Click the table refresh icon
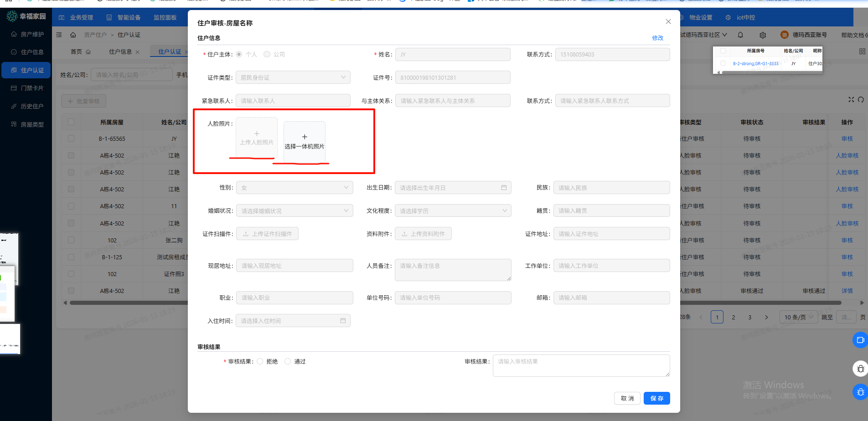Image resolution: width=868 pixels, height=421 pixels. pyautogui.click(x=861, y=100)
